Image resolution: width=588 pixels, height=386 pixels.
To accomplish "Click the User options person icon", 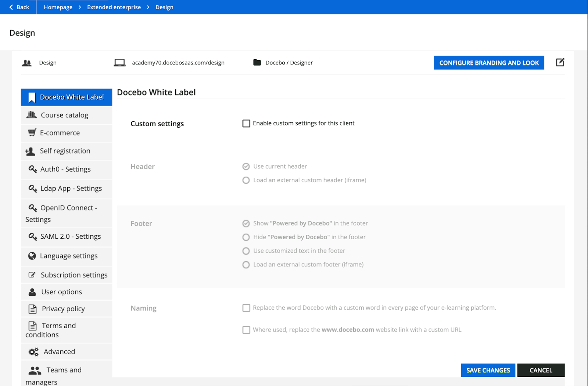I will point(32,292).
